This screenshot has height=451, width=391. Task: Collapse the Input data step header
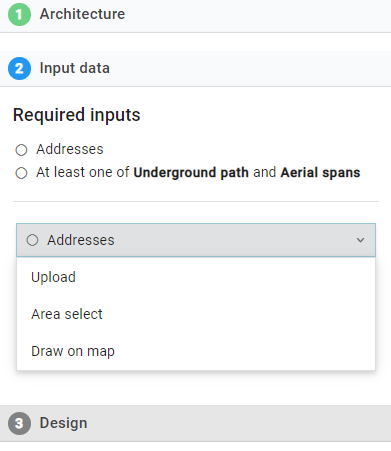pos(195,69)
